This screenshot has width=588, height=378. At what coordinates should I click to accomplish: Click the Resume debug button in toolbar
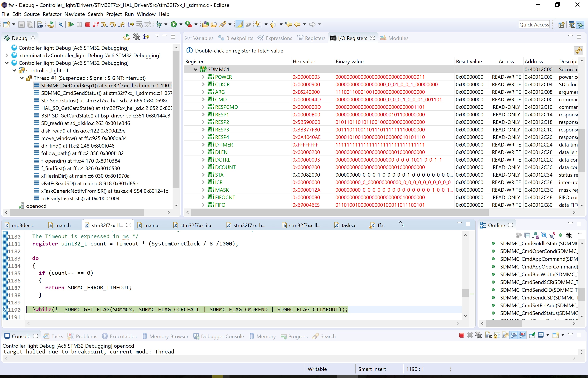[x=71, y=24]
